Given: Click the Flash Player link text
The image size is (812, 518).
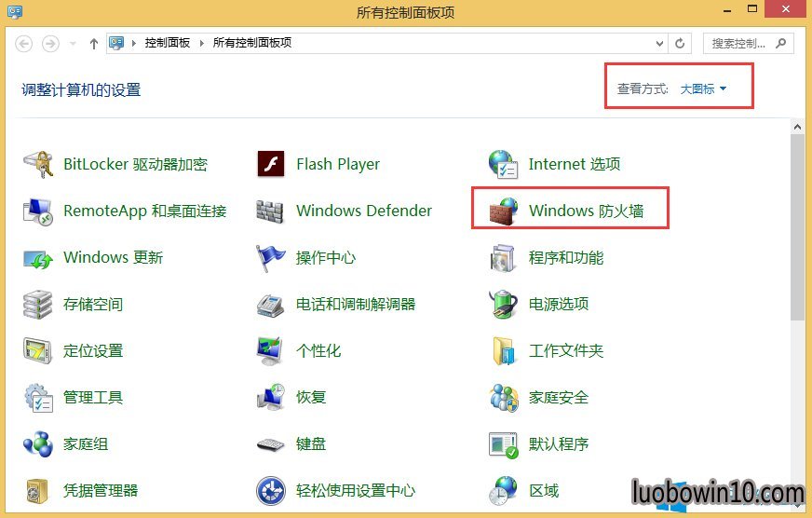Looking at the screenshot, I should 338,164.
